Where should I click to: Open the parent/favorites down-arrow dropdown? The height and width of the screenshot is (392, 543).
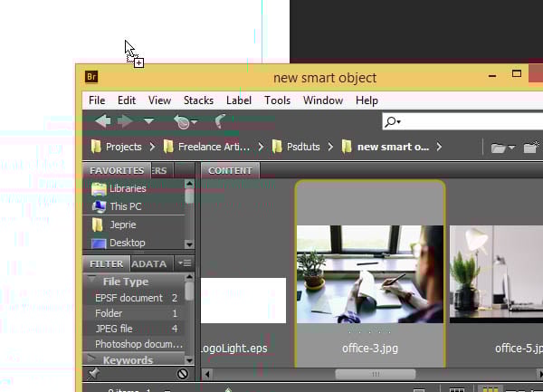click(149, 121)
